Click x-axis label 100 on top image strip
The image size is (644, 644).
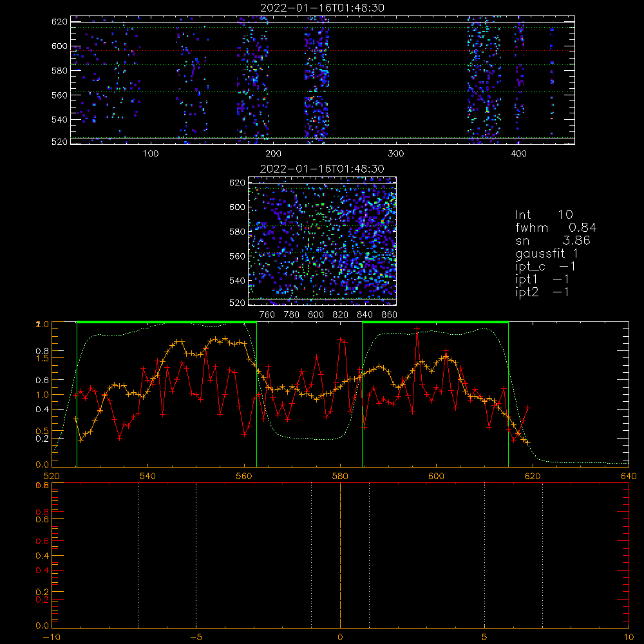click(151, 154)
